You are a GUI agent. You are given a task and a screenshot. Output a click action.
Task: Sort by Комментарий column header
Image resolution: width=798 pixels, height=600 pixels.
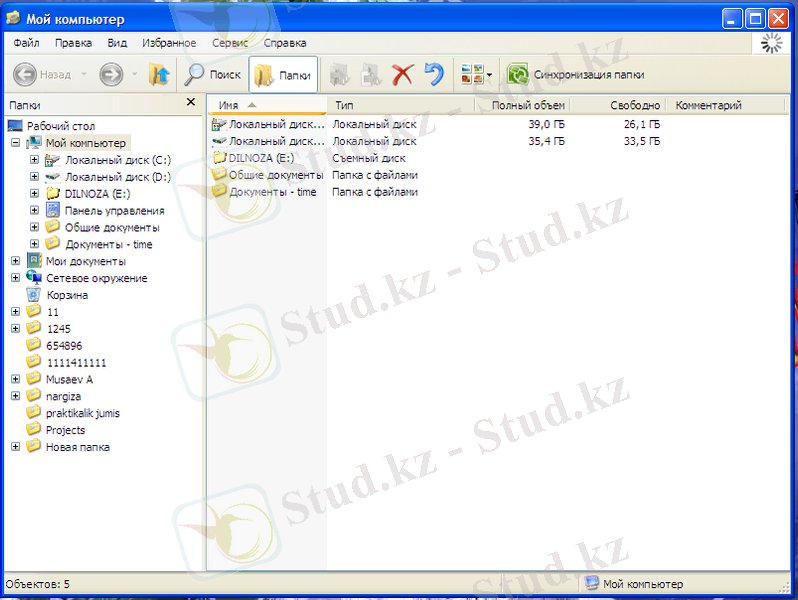[x=726, y=105]
